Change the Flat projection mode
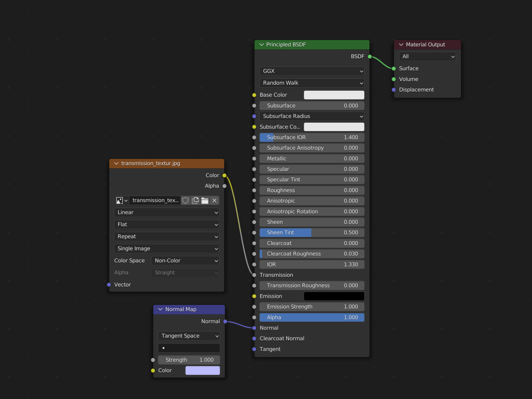The image size is (532, 399). click(x=166, y=224)
